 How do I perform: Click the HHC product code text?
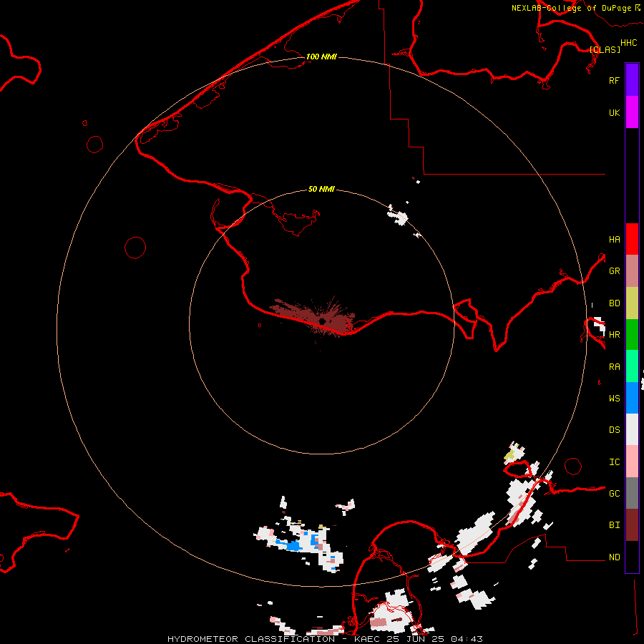(629, 43)
